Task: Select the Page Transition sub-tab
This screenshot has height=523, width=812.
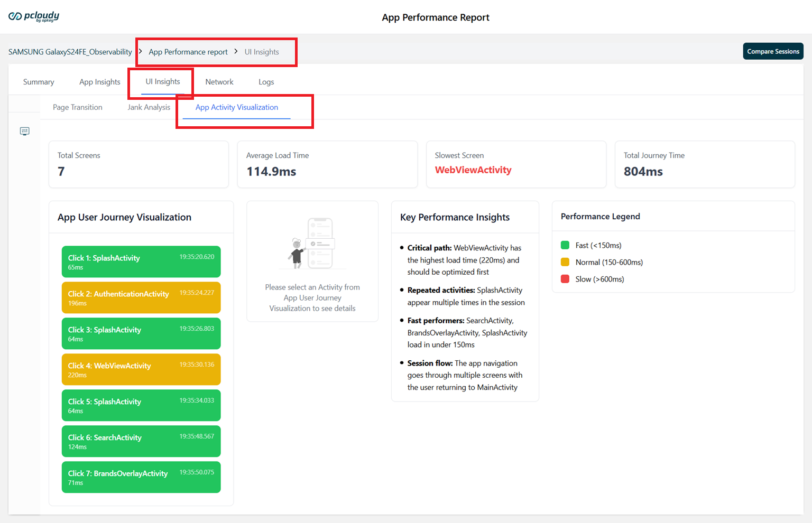Action: [78, 107]
